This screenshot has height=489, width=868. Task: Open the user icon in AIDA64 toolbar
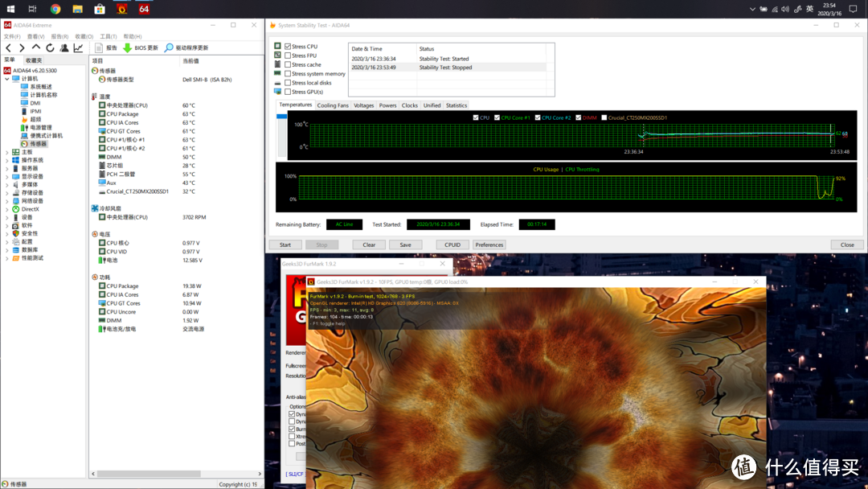tap(64, 48)
